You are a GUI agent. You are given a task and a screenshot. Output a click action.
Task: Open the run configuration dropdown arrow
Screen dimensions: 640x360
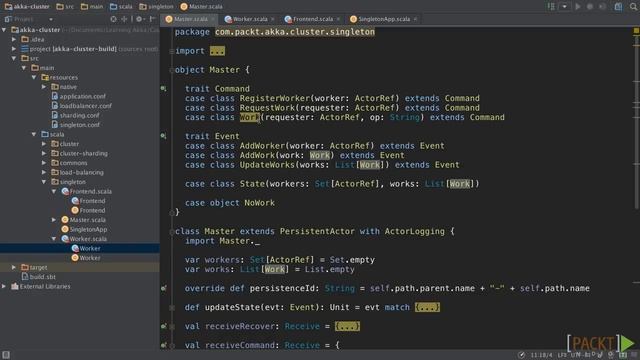(564, 7)
